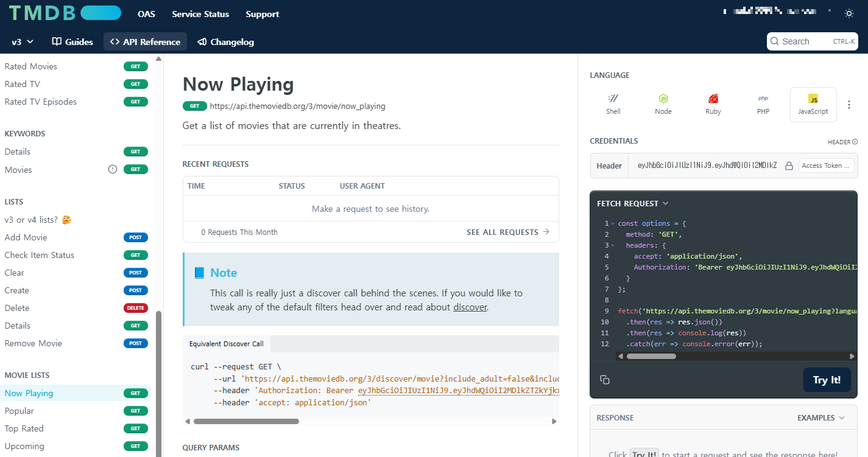This screenshot has height=457, width=868.
Task: Click the fetch code horizontal scrollbar
Action: pyautogui.click(x=651, y=356)
